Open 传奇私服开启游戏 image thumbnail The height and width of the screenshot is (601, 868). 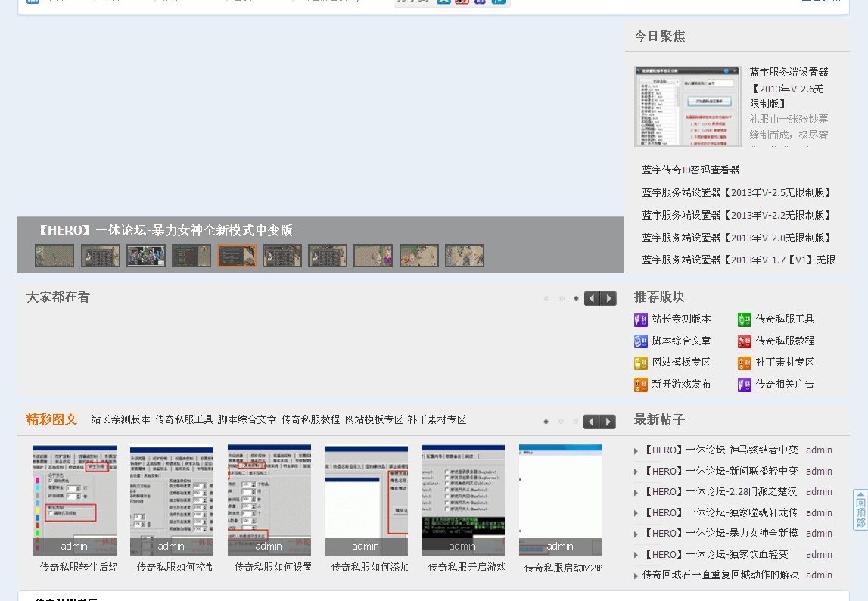463,500
